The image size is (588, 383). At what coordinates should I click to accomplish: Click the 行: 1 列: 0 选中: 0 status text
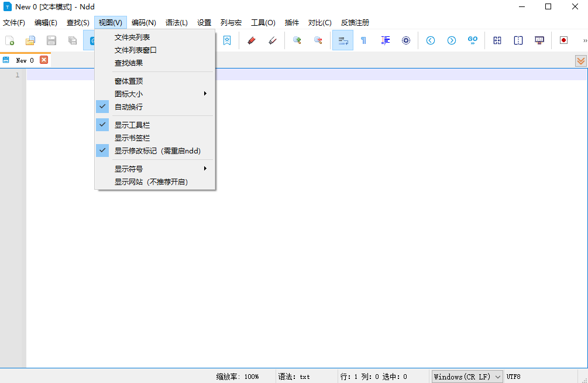pyautogui.click(x=373, y=377)
